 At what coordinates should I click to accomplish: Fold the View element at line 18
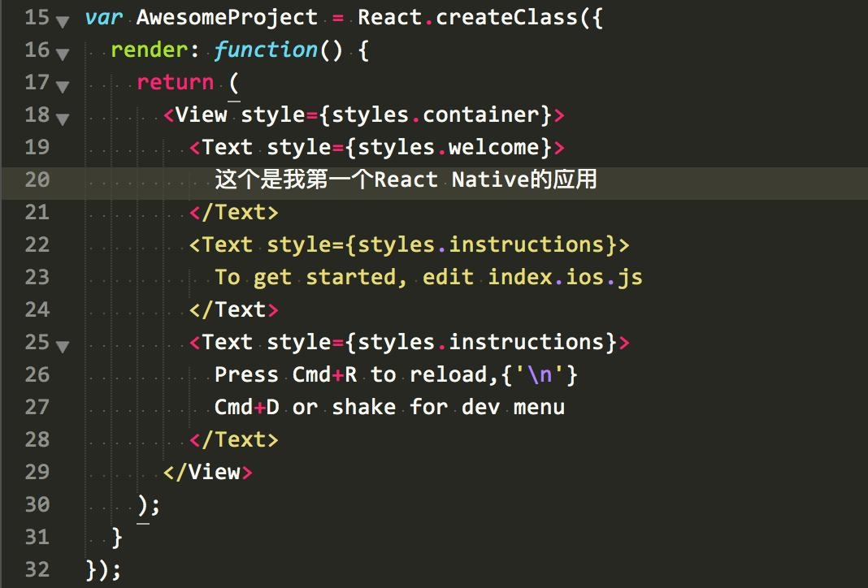click(63, 119)
